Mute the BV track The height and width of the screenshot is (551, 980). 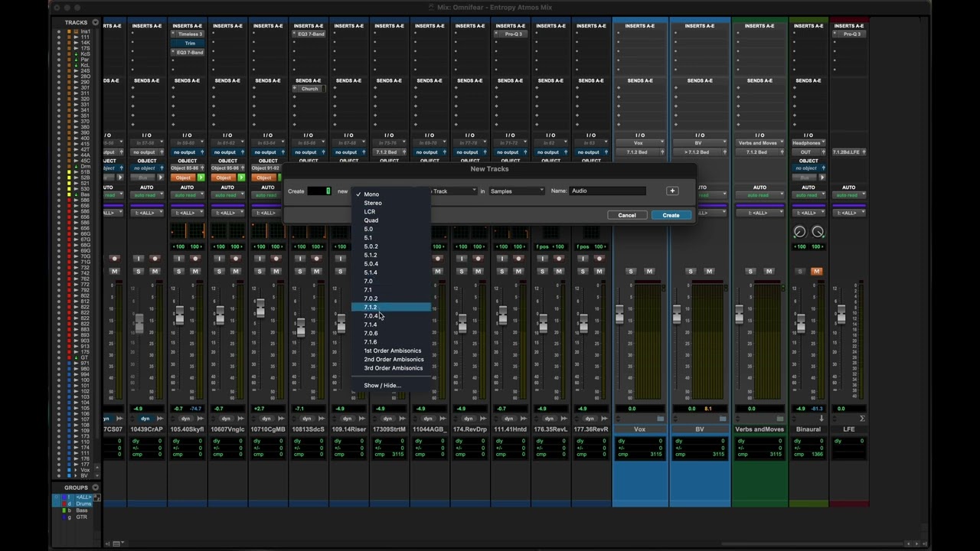tap(709, 271)
